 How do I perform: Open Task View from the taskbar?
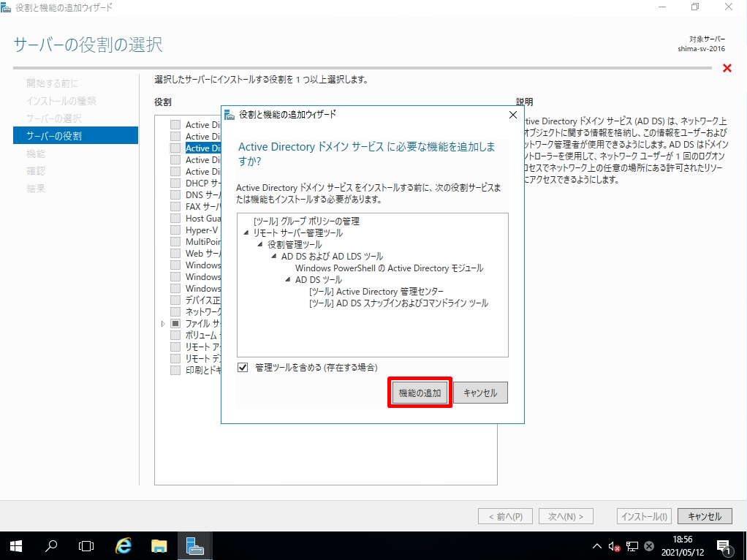[x=86, y=546]
